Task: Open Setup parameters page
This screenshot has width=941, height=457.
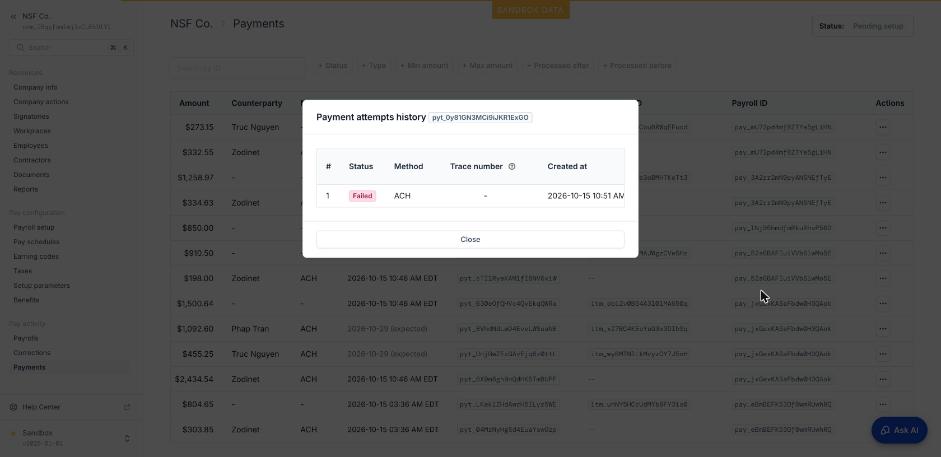Action: tap(41, 285)
